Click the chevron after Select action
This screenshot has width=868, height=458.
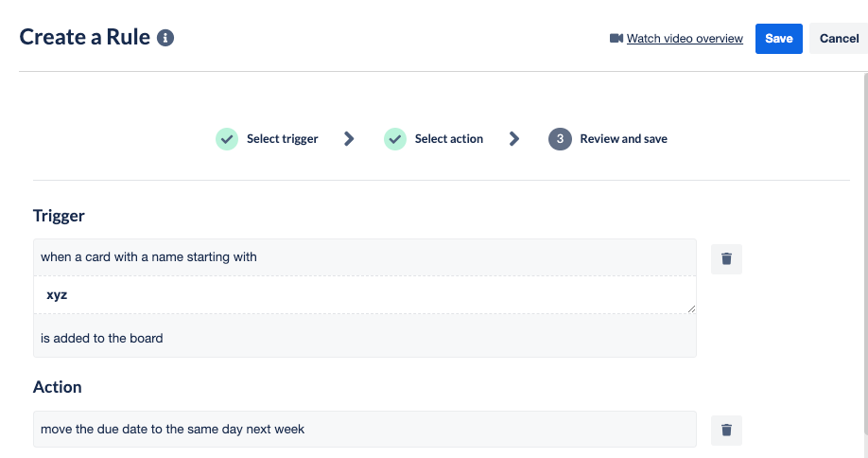click(514, 139)
